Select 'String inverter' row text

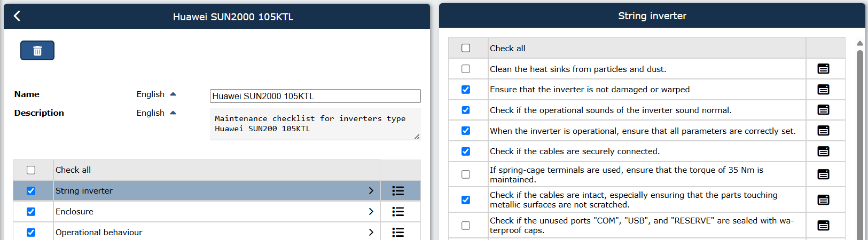(84, 191)
